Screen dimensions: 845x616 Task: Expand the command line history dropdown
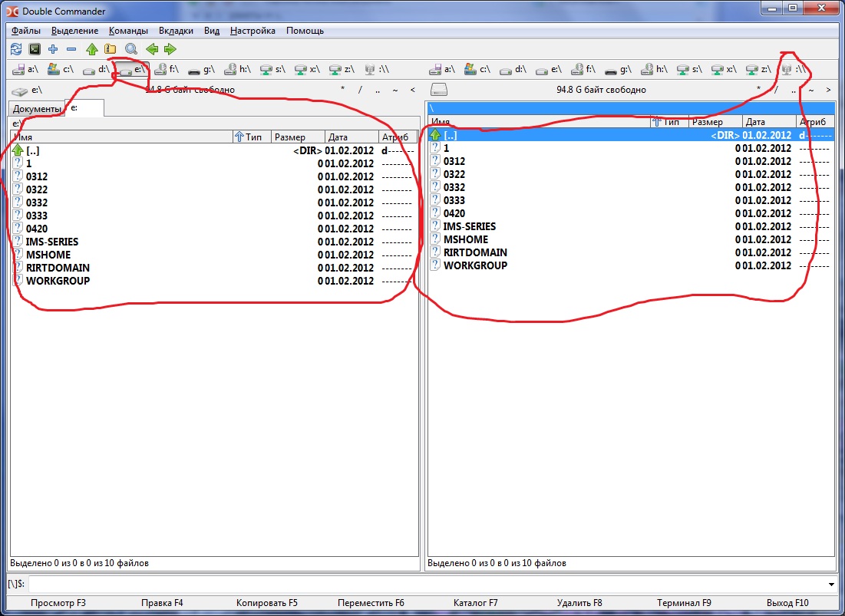pos(833,585)
